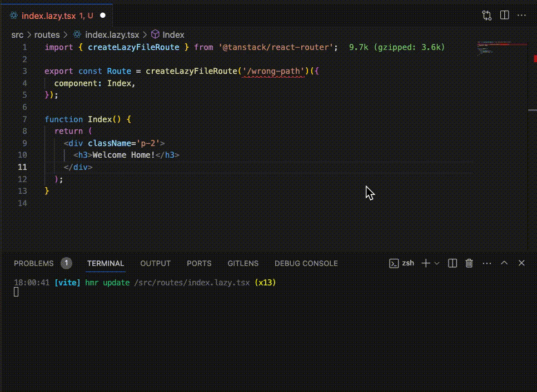Open the PORTS panel tab

[199, 263]
